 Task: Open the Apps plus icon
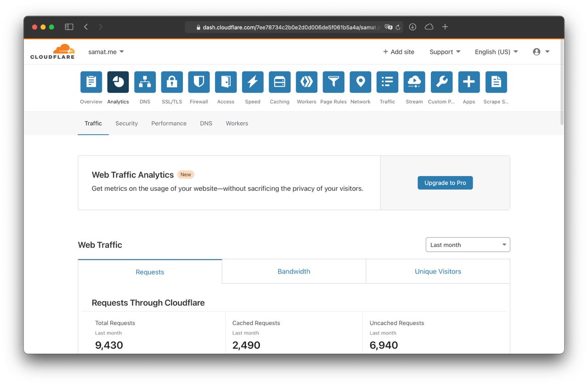click(x=469, y=82)
